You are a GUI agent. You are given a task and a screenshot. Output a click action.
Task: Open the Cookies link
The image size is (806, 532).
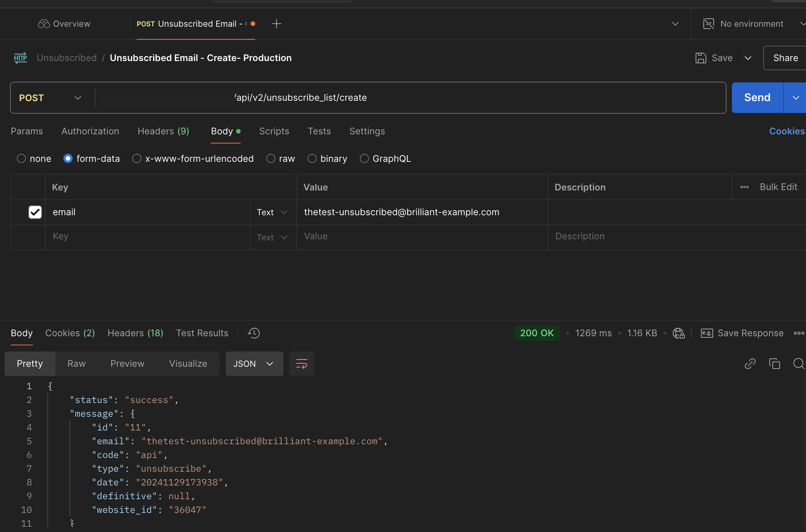[787, 131]
